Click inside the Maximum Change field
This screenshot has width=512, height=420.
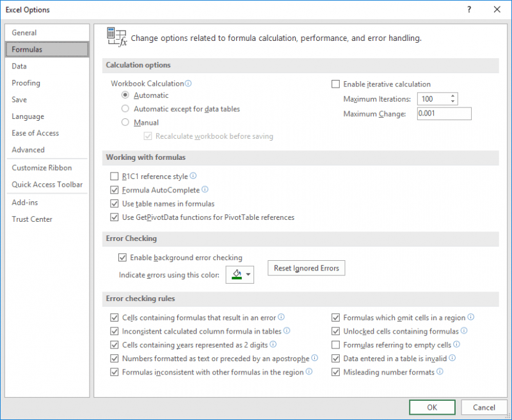pyautogui.click(x=444, y=113)
